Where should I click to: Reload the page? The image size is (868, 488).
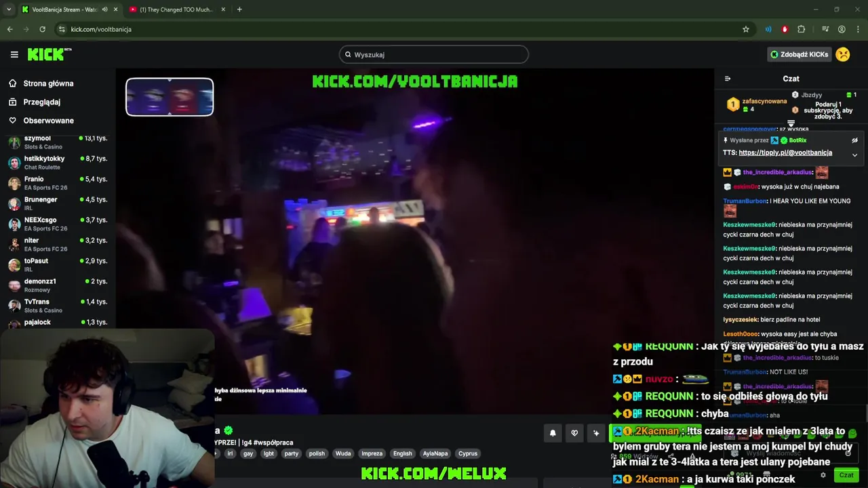[x=42, y=29]
